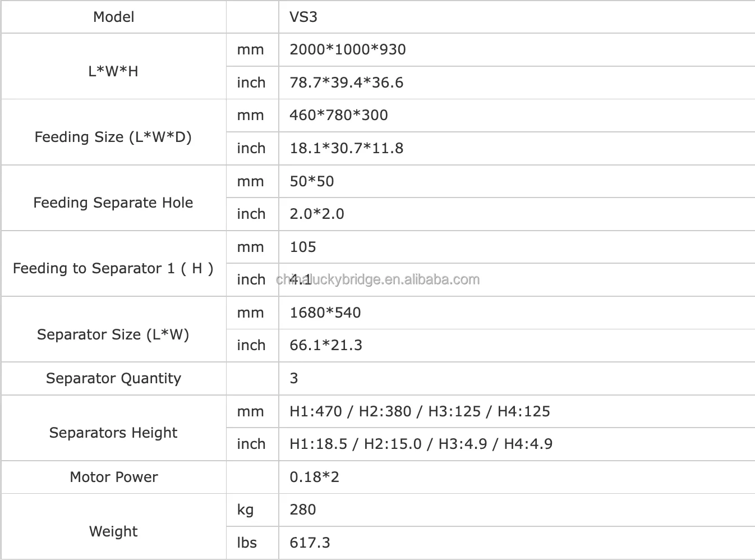Select the 18.1*30.7*11.8 value cell
The width and height of the screenshot is (755, 560).
click(346, 148)
